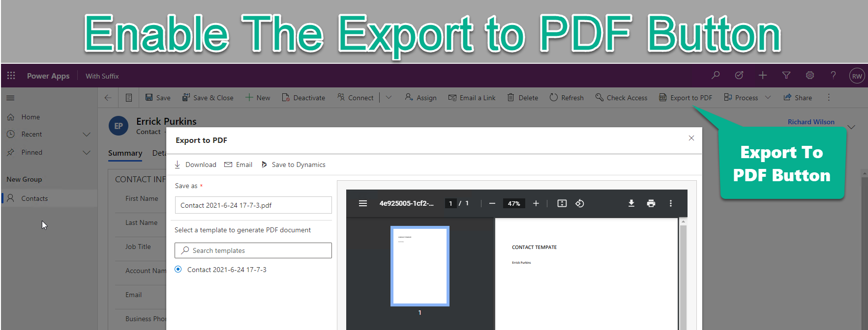Image resolution: width=868 pixels, height=330 pixels.
Task: Click Save to Dynamics
Action: click(293, 165)
